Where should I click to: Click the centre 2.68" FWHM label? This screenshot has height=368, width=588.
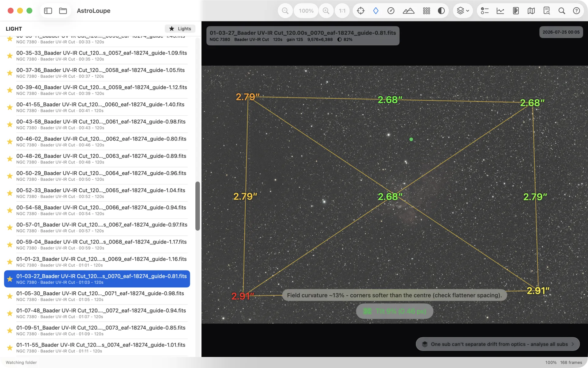pos(390,197)
